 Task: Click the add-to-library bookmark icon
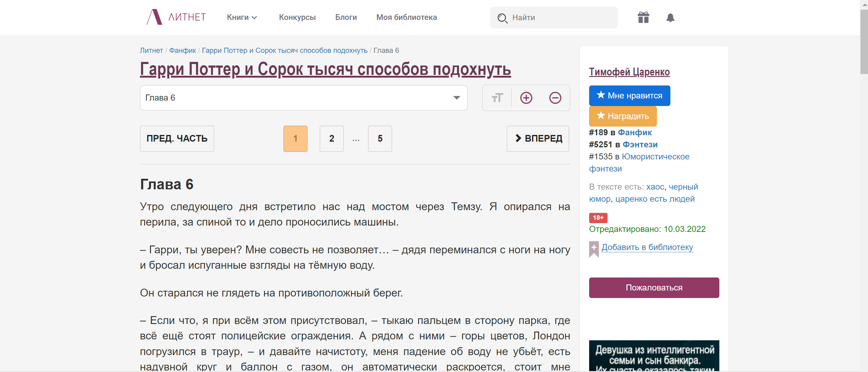(594, 249)
